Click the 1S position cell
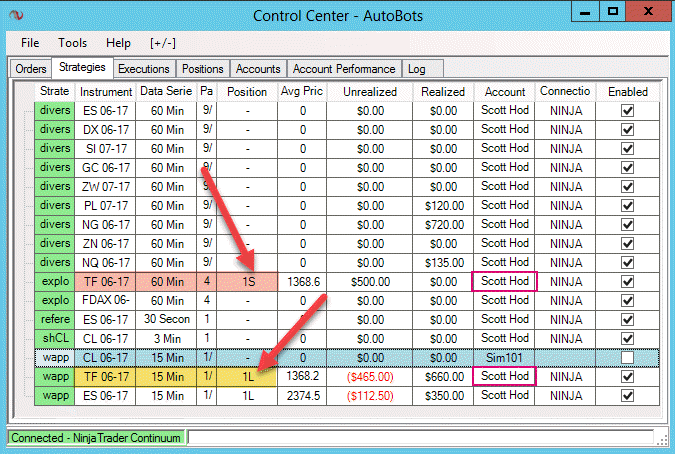The height and width of the screenshot is (454, 675). pyautogui.click(x=247, y=282)
